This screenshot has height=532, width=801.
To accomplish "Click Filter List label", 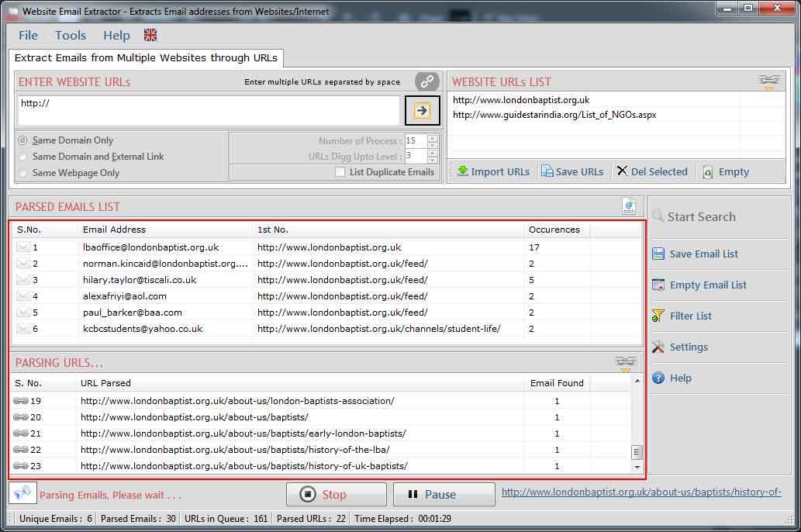I will point(691,316).
